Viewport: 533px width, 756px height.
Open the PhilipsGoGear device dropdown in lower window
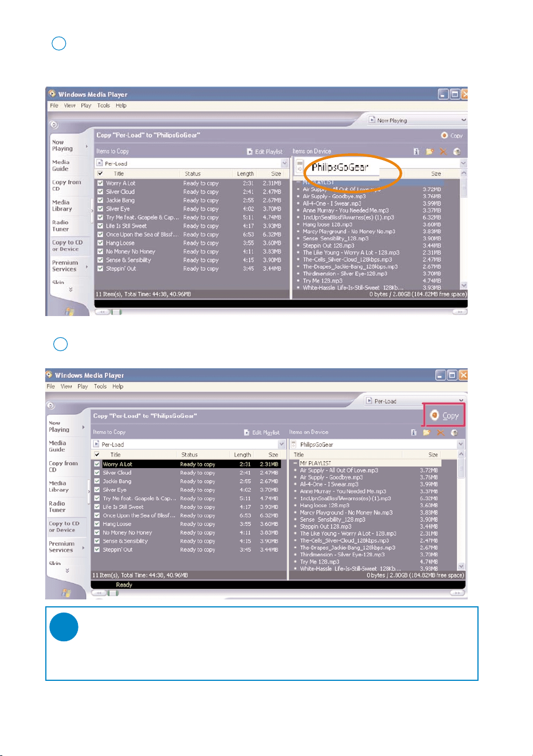(461, 445)
